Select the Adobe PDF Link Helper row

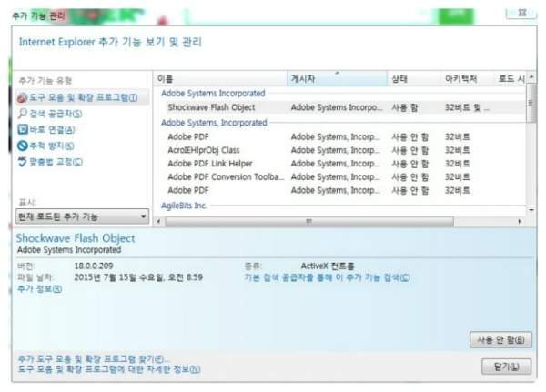pos(339,164)
